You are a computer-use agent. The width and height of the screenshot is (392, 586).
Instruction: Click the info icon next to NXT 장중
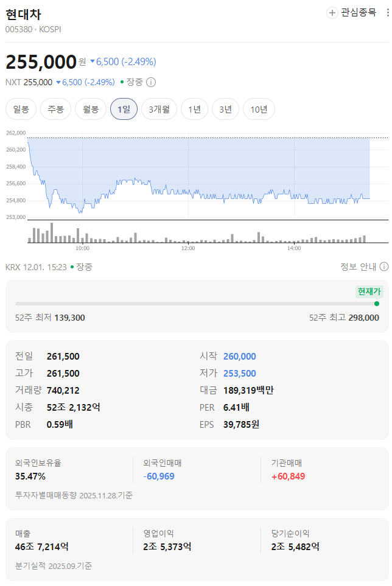(150, 82)
